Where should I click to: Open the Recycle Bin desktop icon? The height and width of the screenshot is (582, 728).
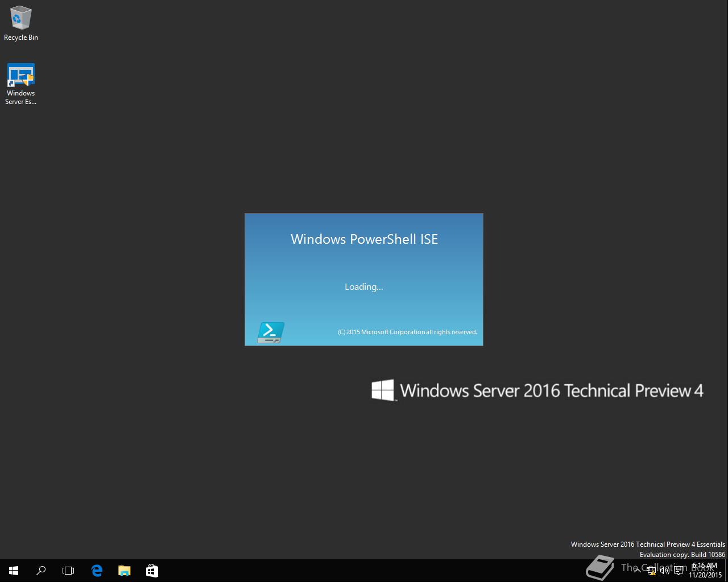pyautogui.click(x=20, y=24)
